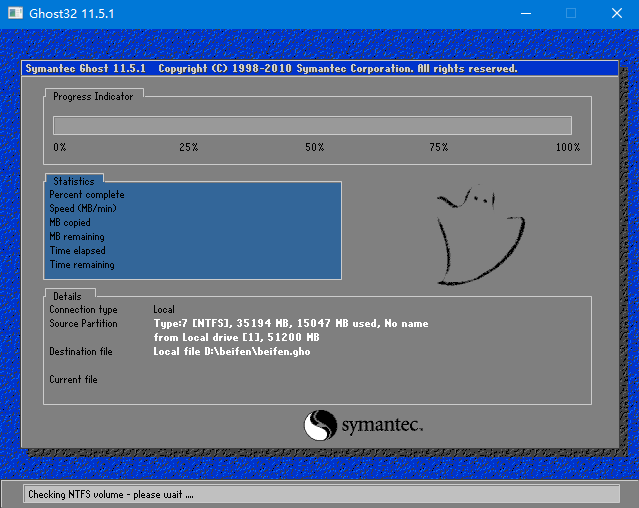
Task: Click the 'Checking NTFS volume' status bar
Action: (x=322, y=494)
